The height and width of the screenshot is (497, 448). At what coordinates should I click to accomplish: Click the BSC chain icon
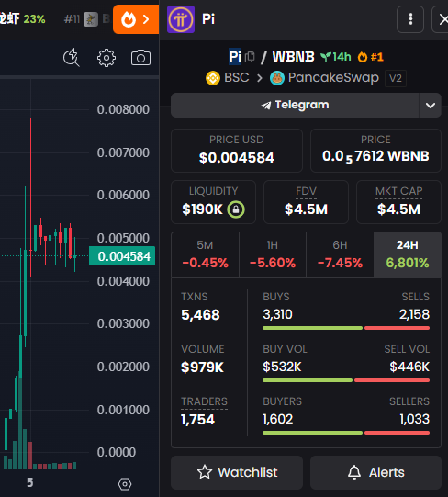point(213,78)
